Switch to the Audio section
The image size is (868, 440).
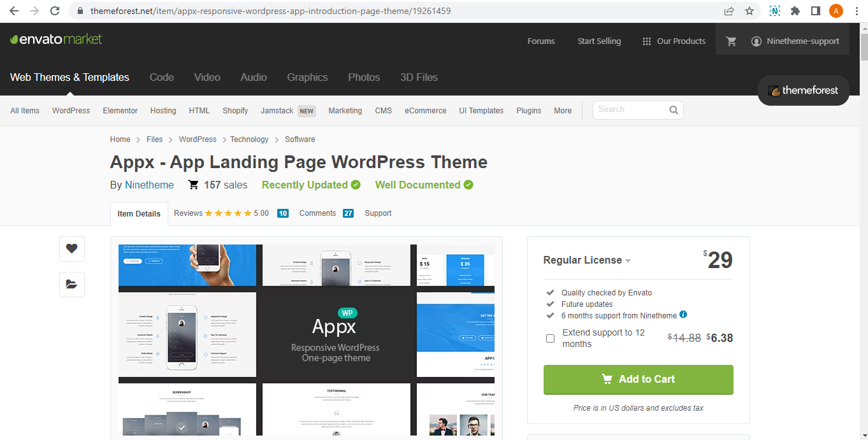[x=254, y=78]
